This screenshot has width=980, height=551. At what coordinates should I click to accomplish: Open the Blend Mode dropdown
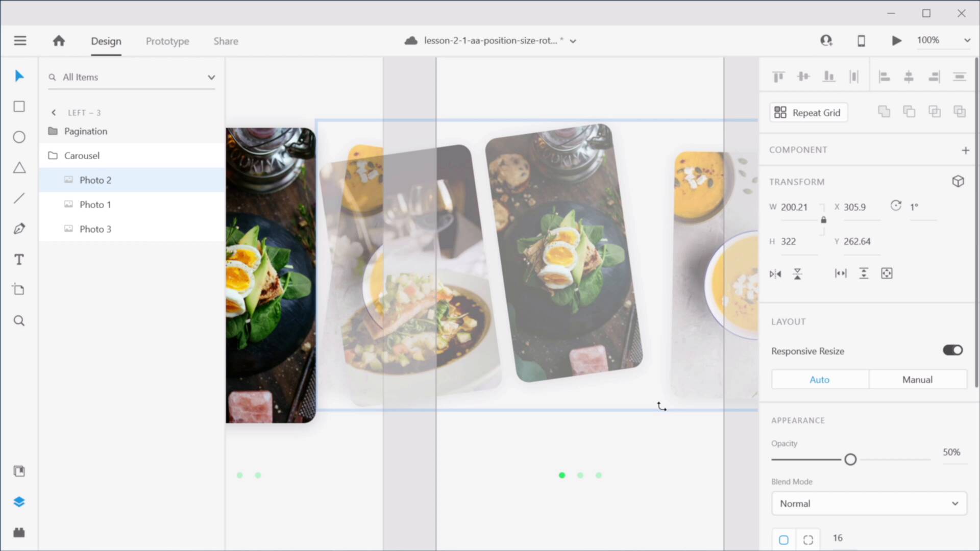coord(869,504)
